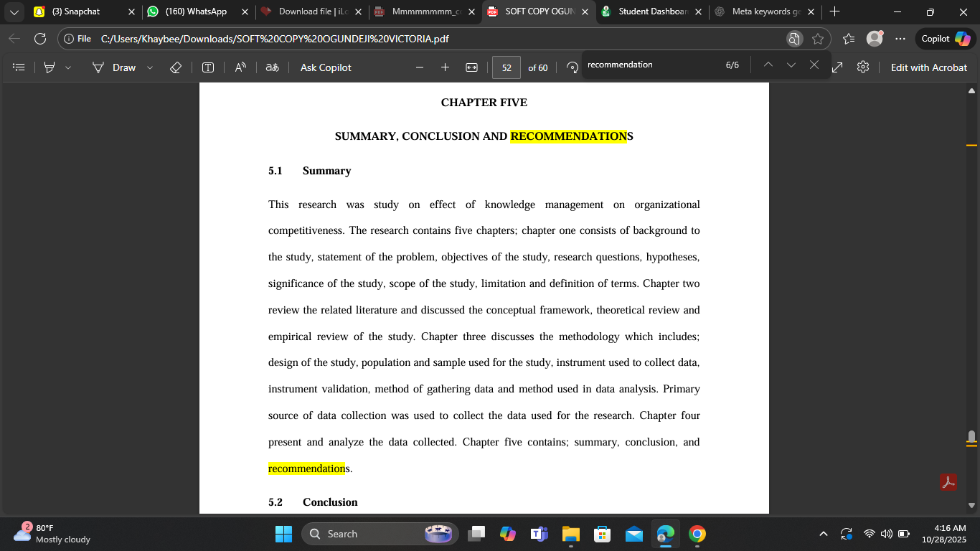
Task: Toggle the Fit to width view
Action: pyautogui.click(x=471, y=67)
